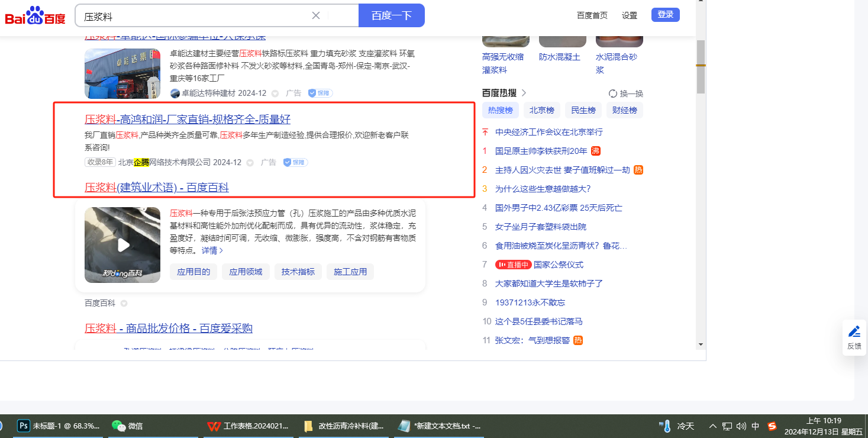868x438 pixels.
Task: Open the 微信 WeChat taskbar item
Action: point(153,426)
